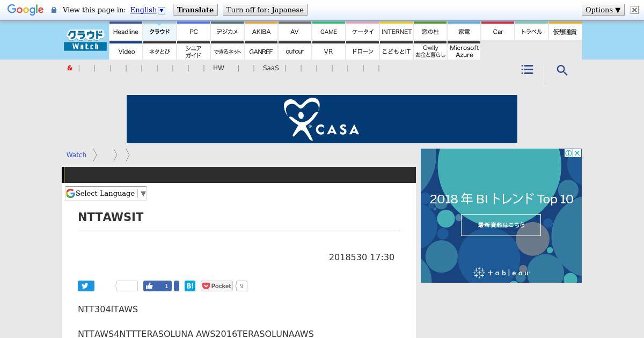Open the qufour tab
This screenshot has height=338, width=644.
295,51
